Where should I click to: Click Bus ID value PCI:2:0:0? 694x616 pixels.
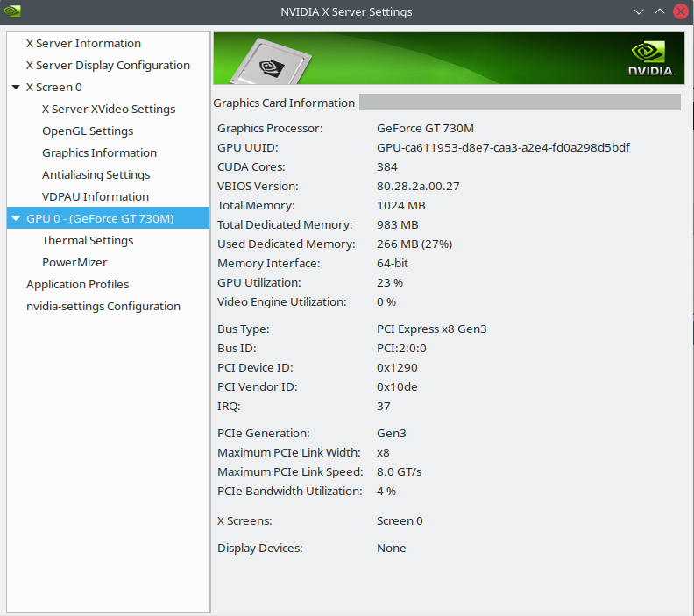[401, 348]
